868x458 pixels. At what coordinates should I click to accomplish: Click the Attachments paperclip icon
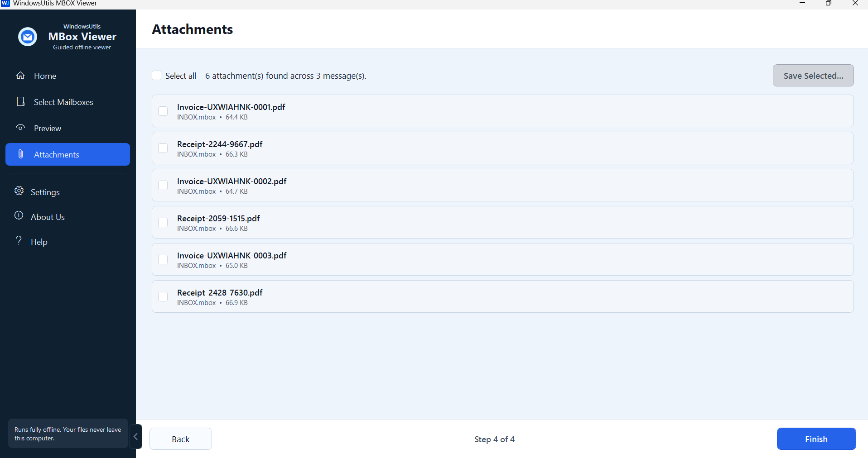[x=20, y=154]
